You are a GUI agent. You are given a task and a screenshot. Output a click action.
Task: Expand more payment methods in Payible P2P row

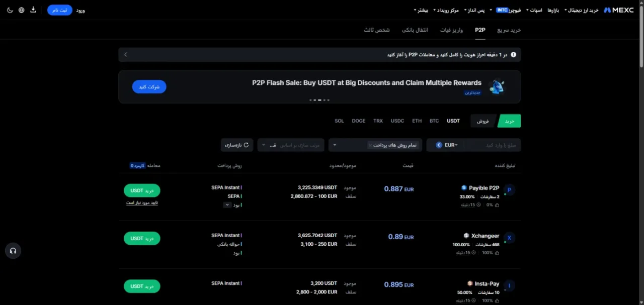click(227, 205)
